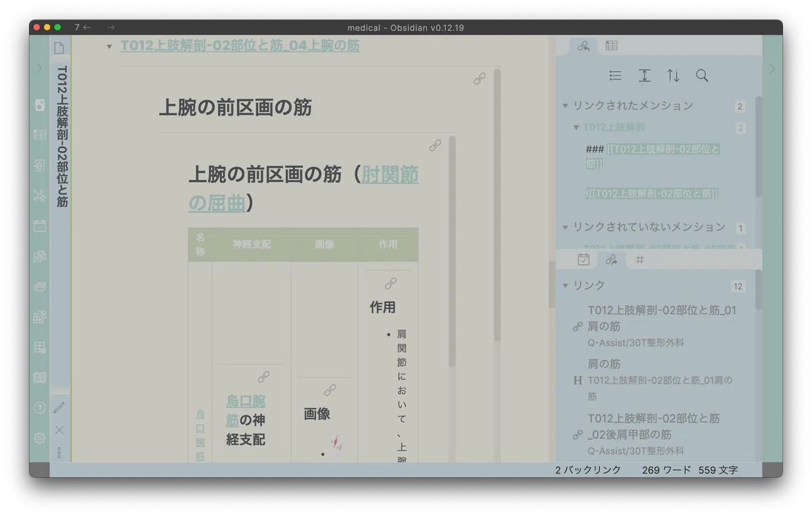The height and width of the screenshot is (516, 812).
Task: Click the main note pane scrollbar
Action: (x=552, y=284)
